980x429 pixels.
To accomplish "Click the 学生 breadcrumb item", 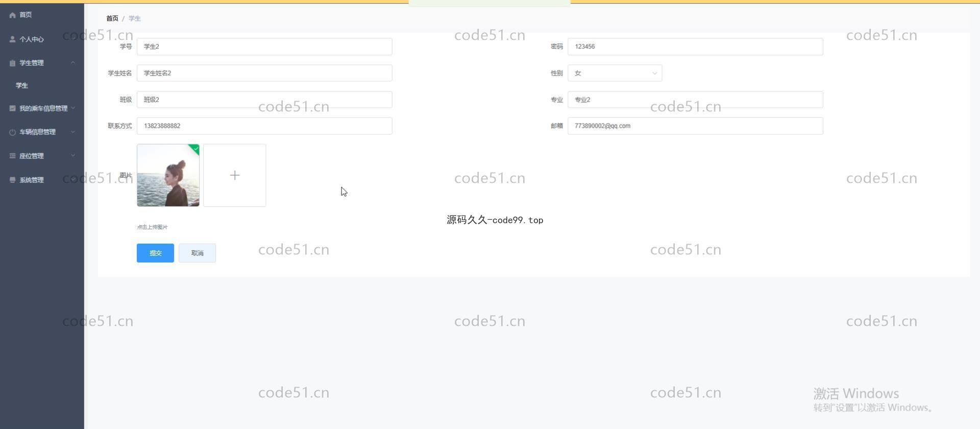I will (x=135, y=18).
